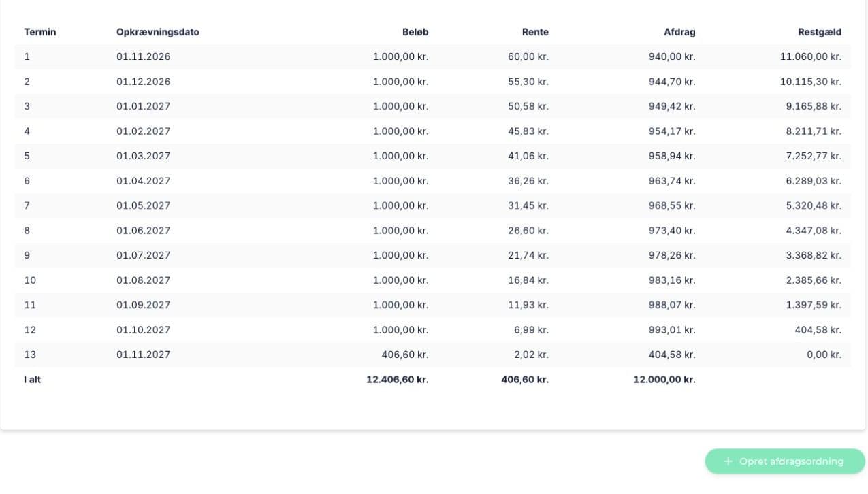Click the Rente column header
This screenshot has height=494, width=868.
[x=535, y=32]
